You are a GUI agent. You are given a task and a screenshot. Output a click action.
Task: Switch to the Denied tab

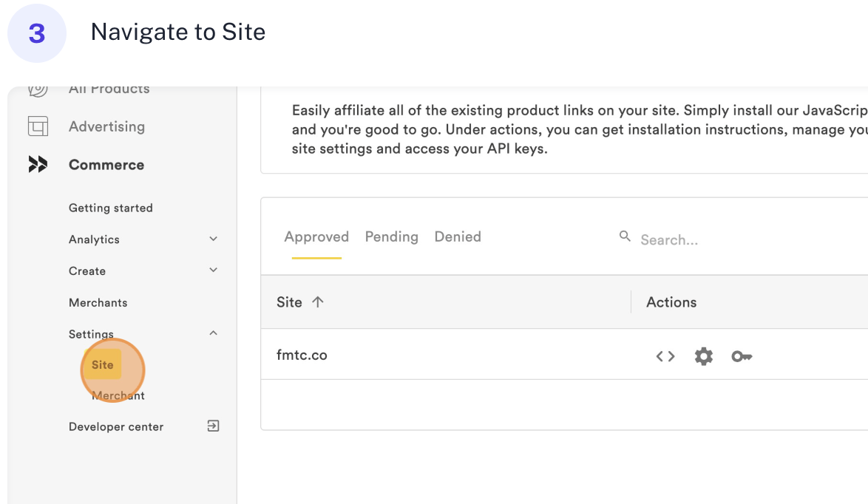(x=458, y=237)
